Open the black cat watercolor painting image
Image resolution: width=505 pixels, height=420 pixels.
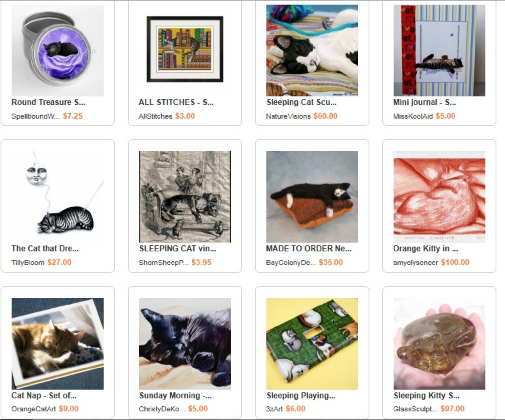(185, 344)
